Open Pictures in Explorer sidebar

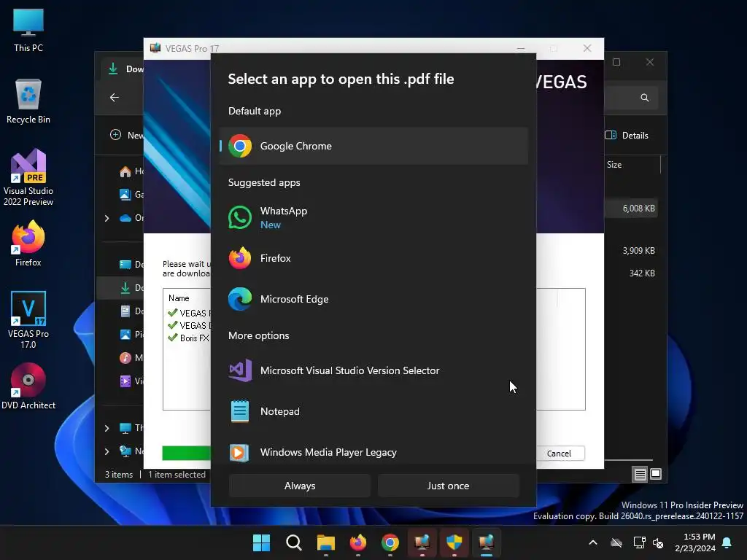click(131, 334)
